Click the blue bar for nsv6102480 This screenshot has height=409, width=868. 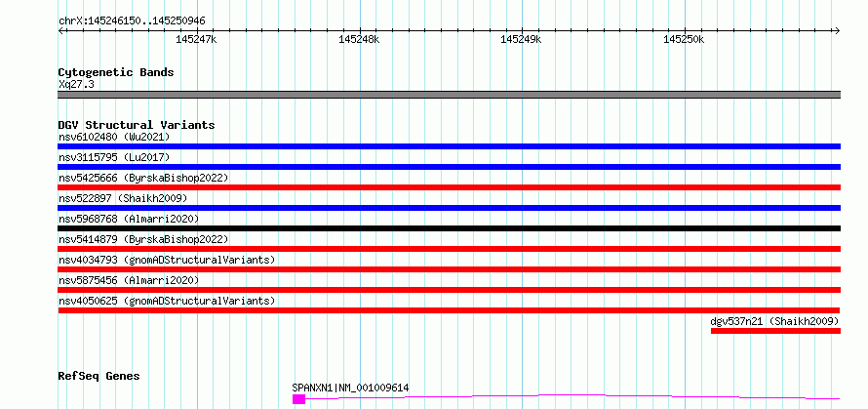tap(450, 146)
